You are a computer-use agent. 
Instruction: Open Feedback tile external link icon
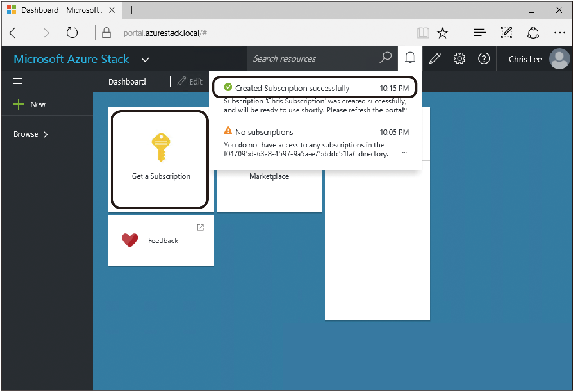tap(201, 227)
